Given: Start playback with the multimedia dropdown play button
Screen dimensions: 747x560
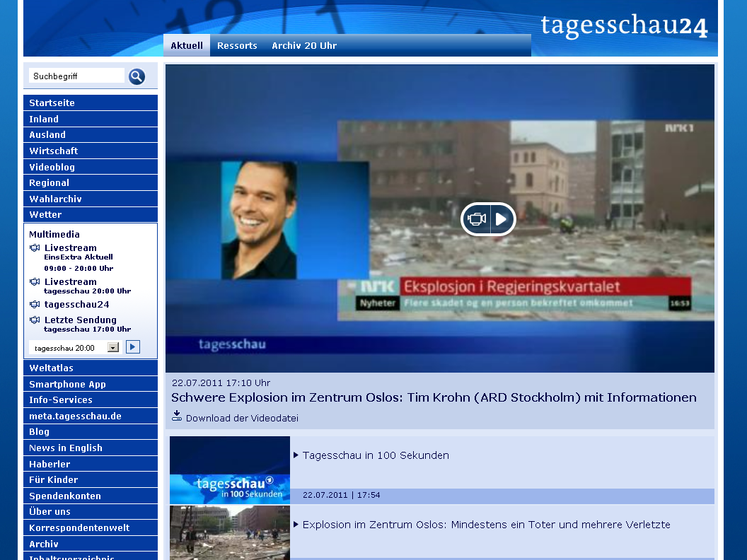Looking at the screenshot, I should pos(133,346).
